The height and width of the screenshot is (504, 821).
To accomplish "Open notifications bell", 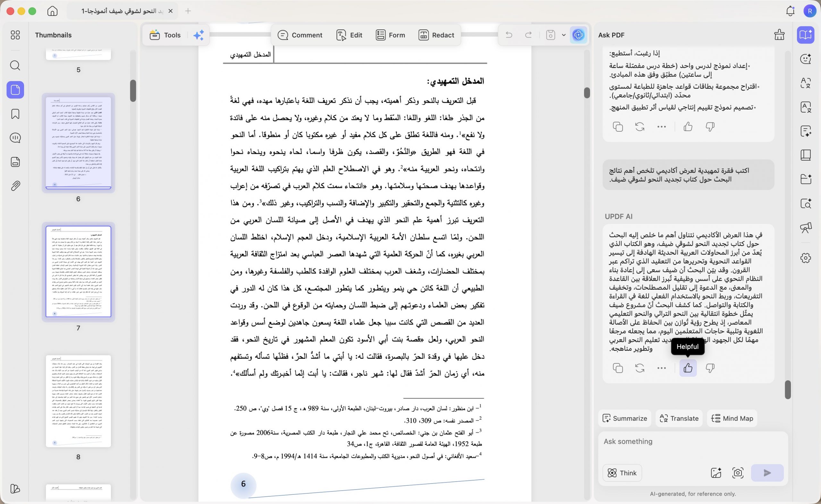I will 790,11.
